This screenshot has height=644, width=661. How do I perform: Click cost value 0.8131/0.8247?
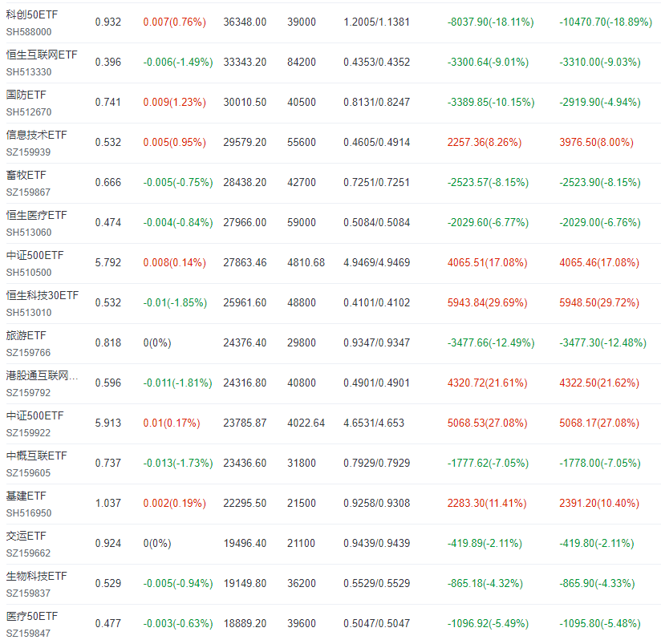pyautogui.click(x=376, y=102)
